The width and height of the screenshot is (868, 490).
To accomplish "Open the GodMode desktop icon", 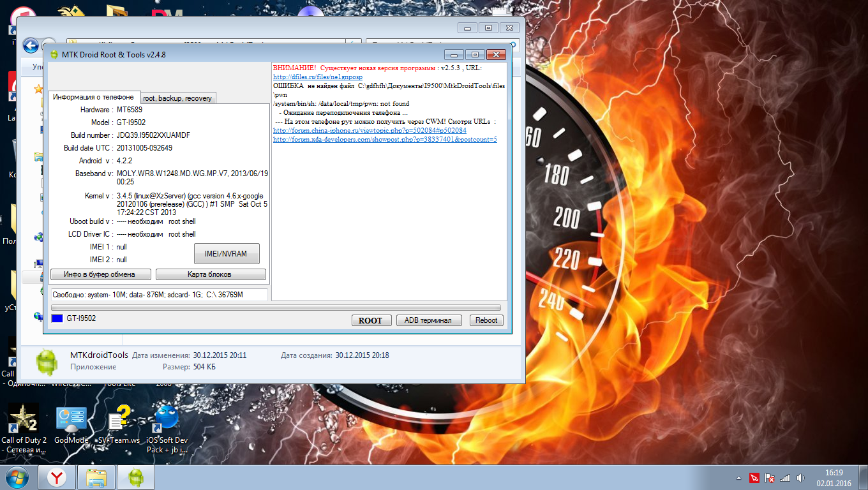I will pyautogui.click(x=71, y=419).
